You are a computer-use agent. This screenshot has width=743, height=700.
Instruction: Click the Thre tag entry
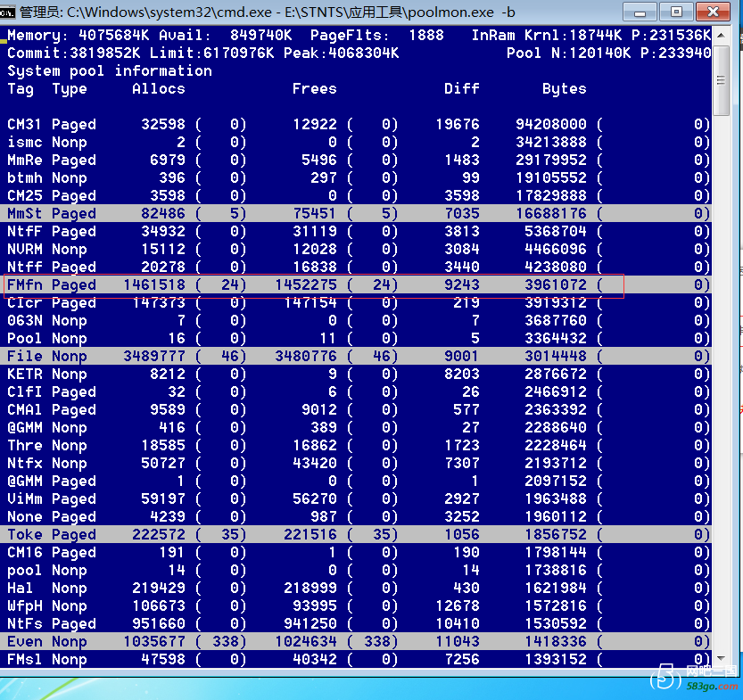(25, 446)
